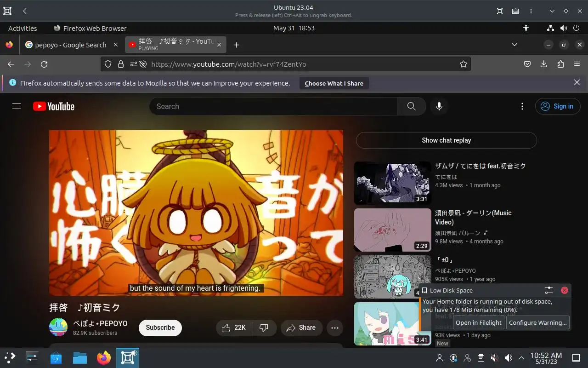Click the YouTube logo
Image resolution: width=588 pixels, height=368 pixels.
pos(54,106)
